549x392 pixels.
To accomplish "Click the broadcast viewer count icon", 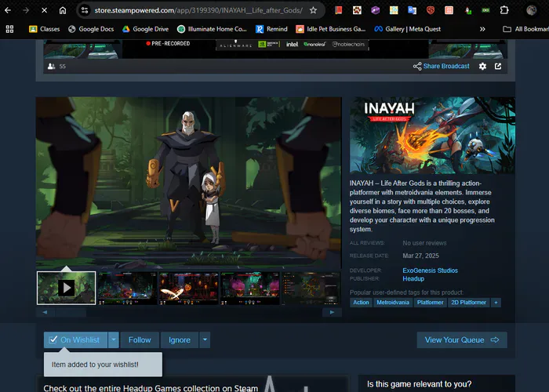I will pos(51,66).
